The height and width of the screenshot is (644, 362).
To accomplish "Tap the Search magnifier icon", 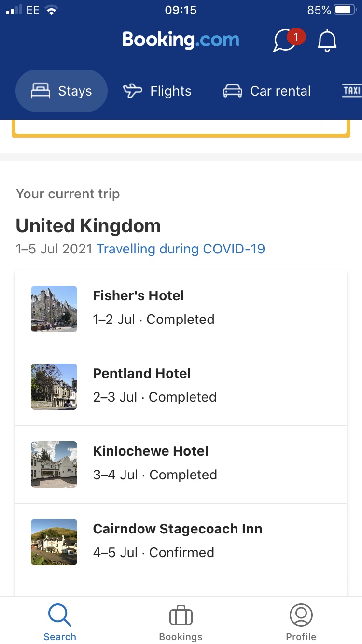I will click(60, 616).
